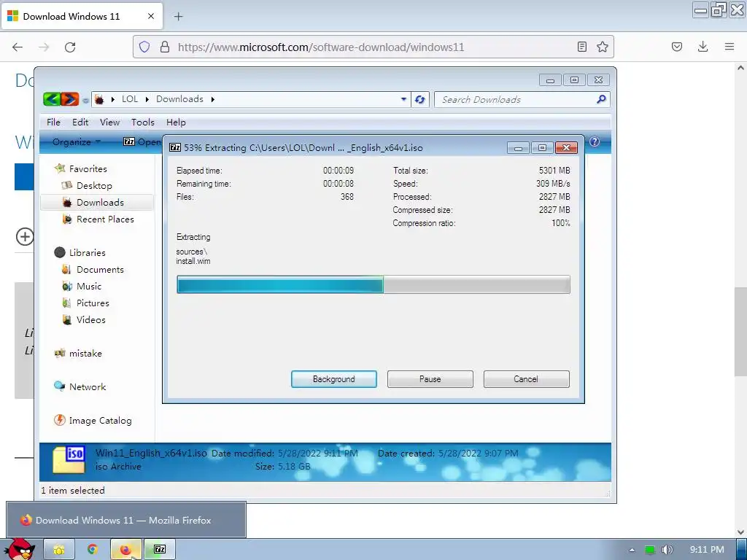
Task: Click the Angry Birds start button
Action: [x=20, y=549]
